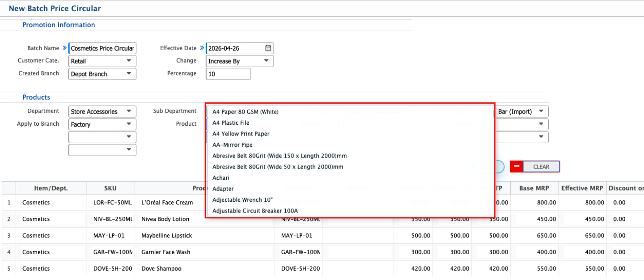
Task: Select A4 Paper 80 GSM (White) option
Action: [245, 112]
